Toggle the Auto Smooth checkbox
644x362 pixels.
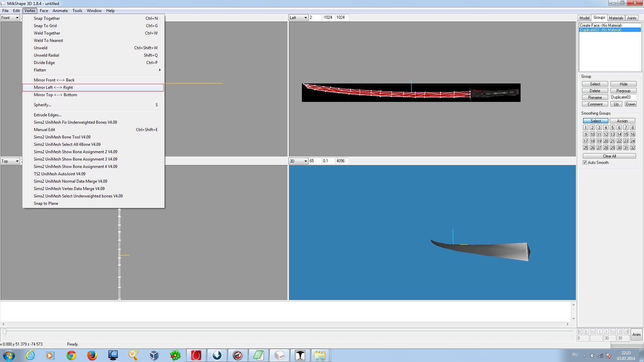coord(585,163)
